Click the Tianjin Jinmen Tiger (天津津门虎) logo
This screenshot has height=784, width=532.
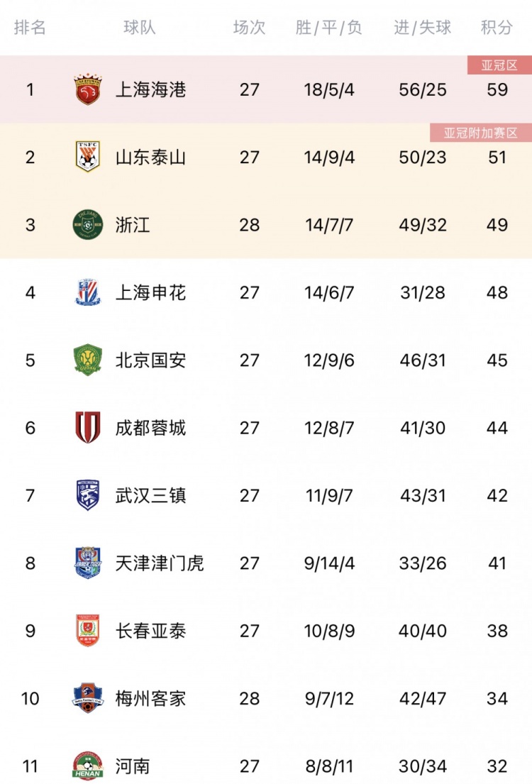(88, 563)
